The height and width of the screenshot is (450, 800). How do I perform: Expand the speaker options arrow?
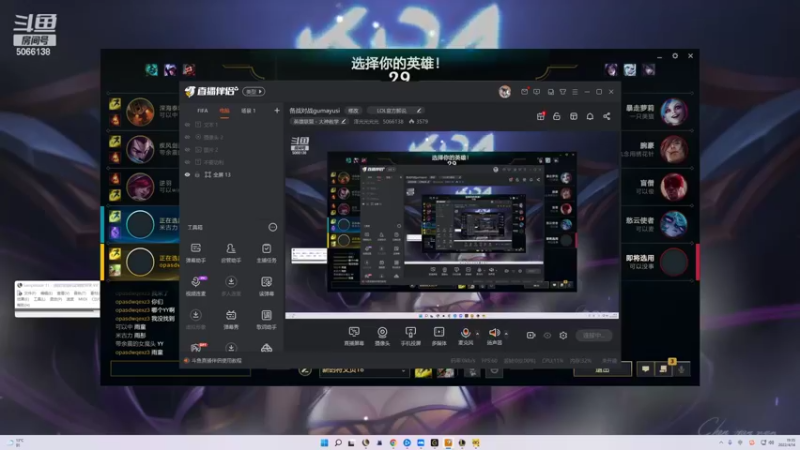click(506, 334)
